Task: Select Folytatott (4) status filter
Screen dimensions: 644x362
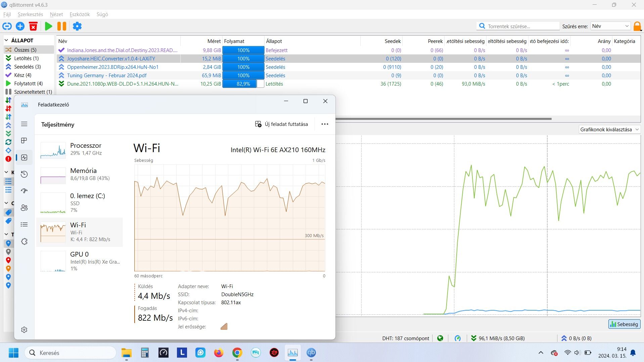Action: 29,83
